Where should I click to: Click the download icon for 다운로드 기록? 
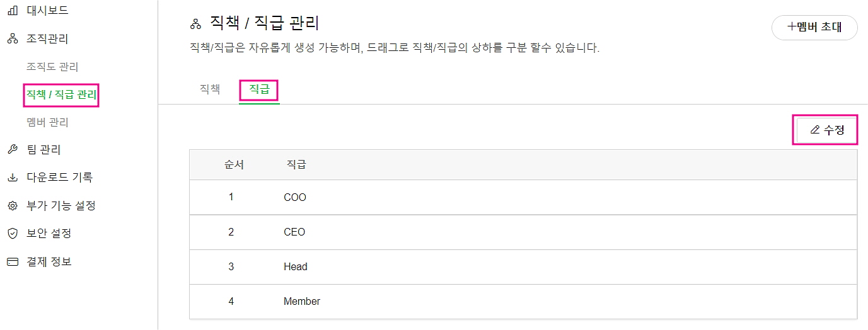click(13, 178)
